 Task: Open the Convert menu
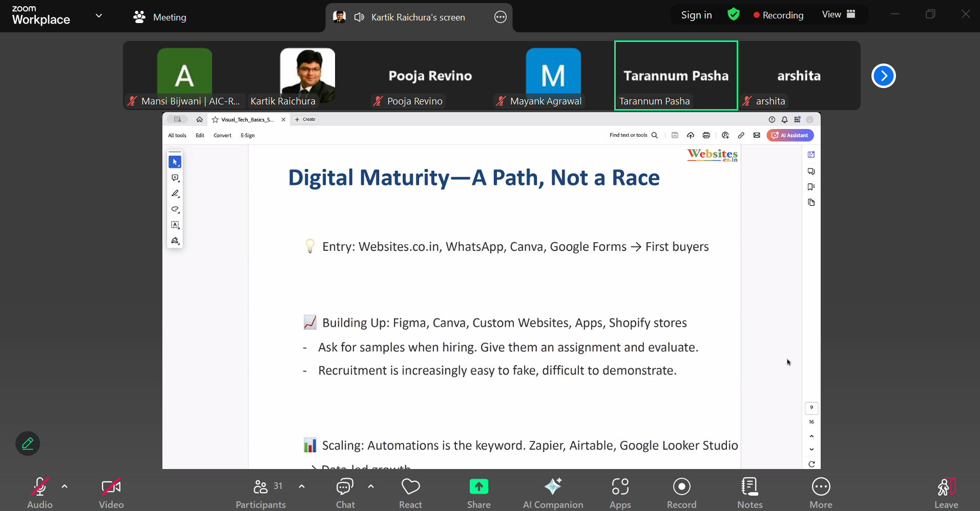222,136
